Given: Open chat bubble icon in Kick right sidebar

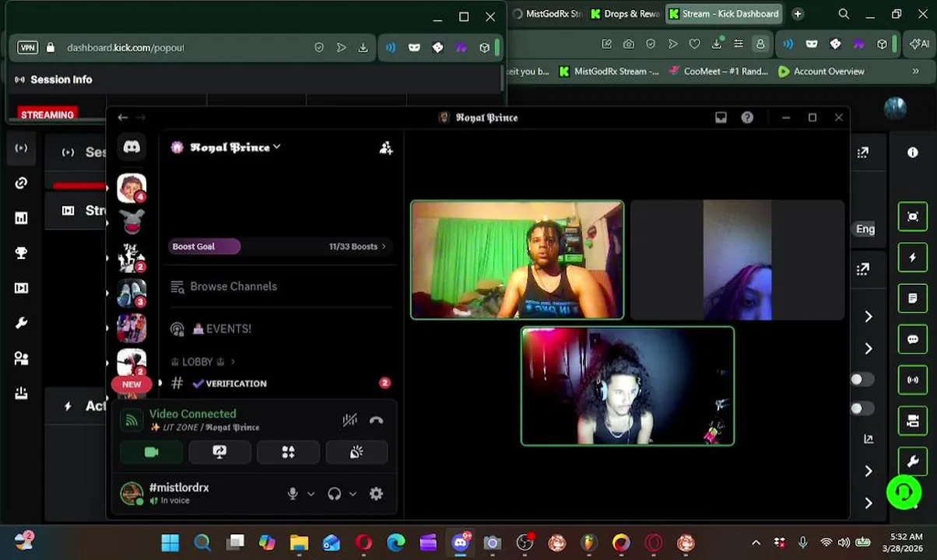Looking at the screenshot, I should [x=913, y=339].
